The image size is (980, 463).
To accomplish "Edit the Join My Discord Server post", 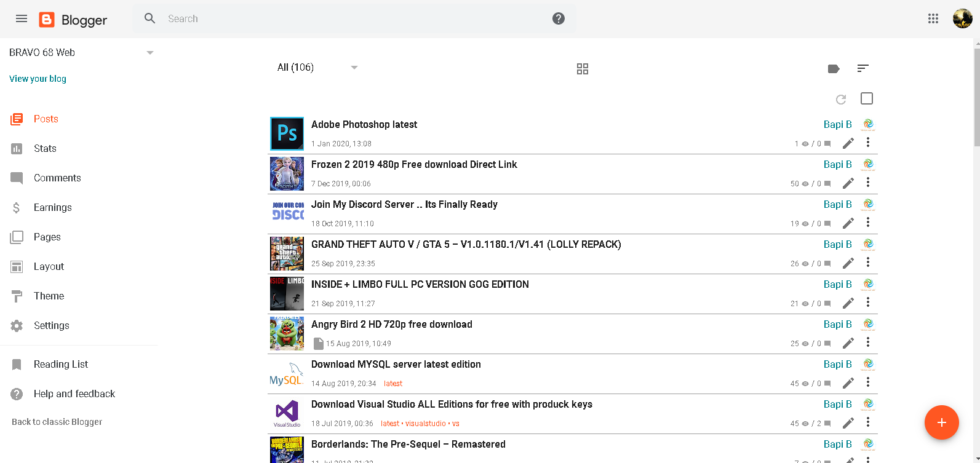I will click(x=848, y=223).
